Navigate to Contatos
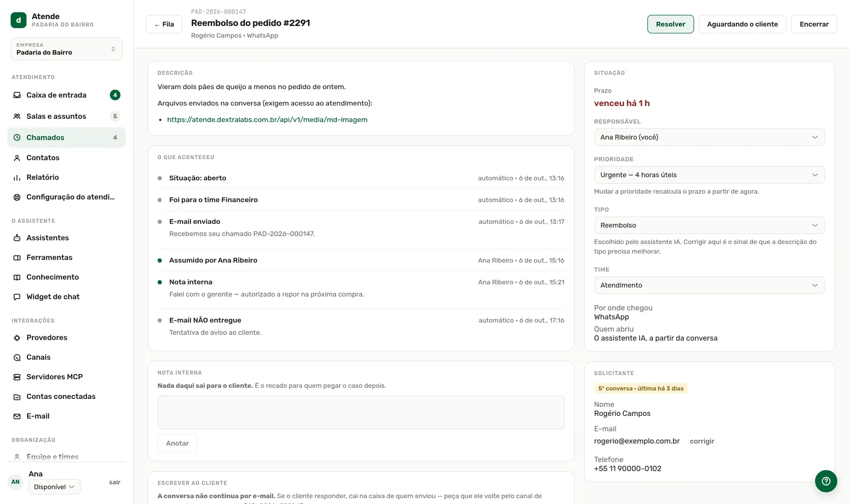This screenshot has width=849, height=504. tap(66, 158)
